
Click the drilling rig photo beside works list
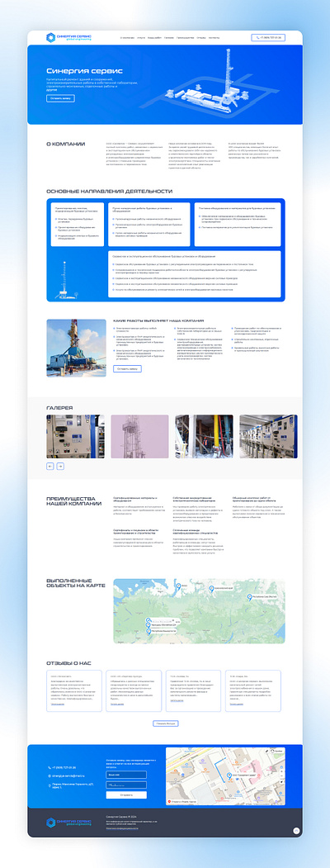pos(76,348)
